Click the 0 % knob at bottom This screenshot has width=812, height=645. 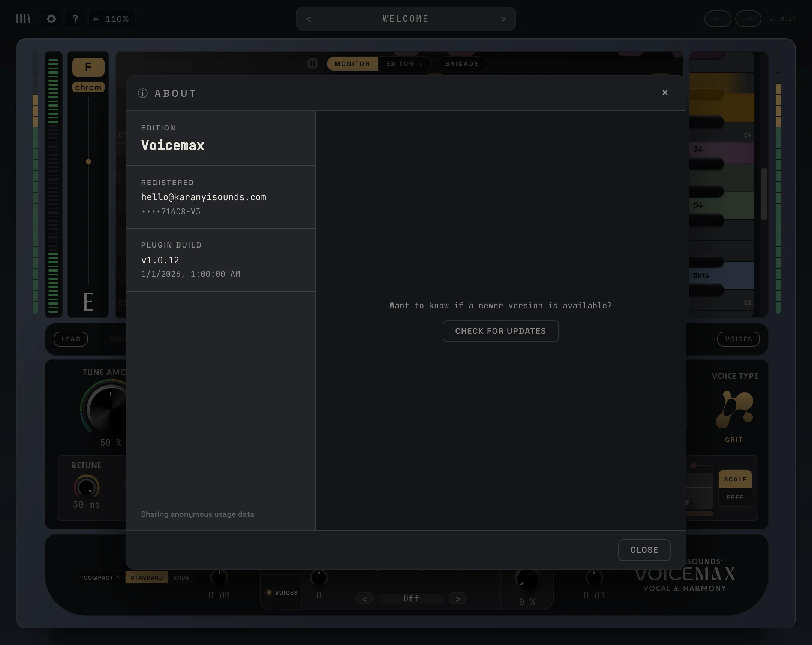point(527,579)
